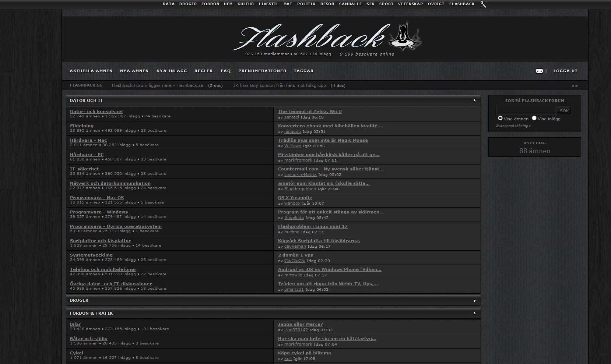The image size is (611, 364).
Task: Open the Systemutveckling forum
Action: (91, 255)
